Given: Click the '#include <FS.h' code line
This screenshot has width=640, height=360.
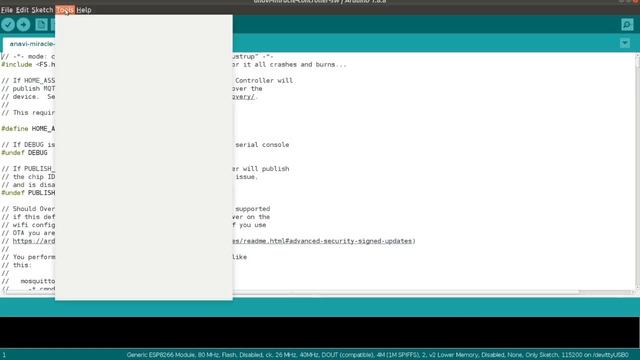Looking at the screenshot, I should (x=28, y=64).
